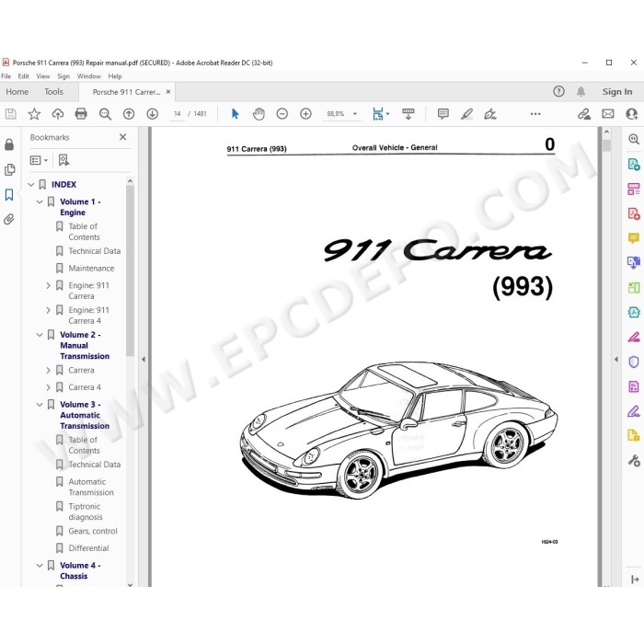Collapse the INDEX bookmark
644x644 pixels.
[x=30, y=185]
